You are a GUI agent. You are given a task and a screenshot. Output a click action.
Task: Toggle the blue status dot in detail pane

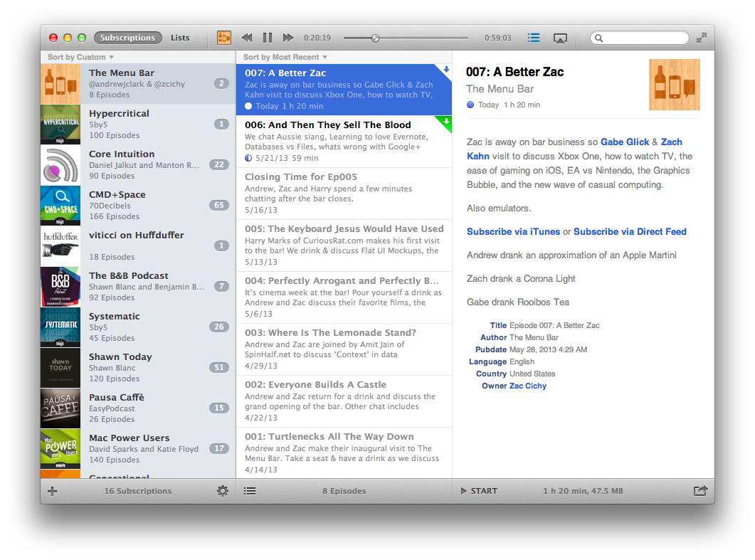point(470,105)
